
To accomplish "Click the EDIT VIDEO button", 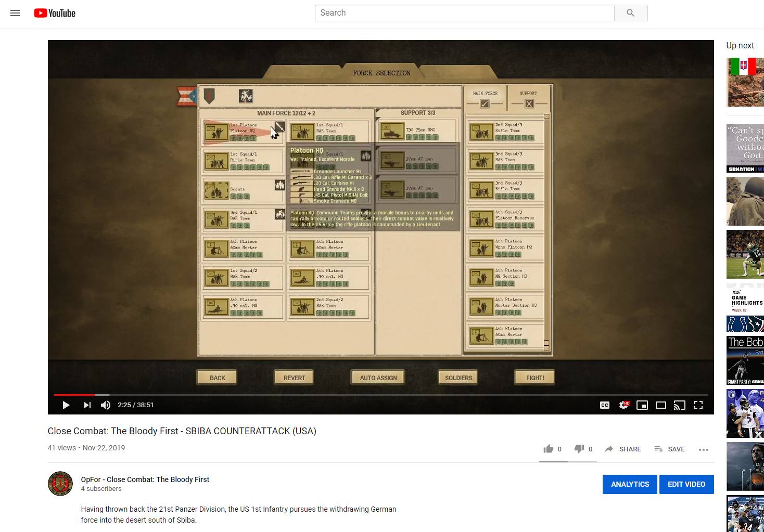I will click(x=686, y=484).
